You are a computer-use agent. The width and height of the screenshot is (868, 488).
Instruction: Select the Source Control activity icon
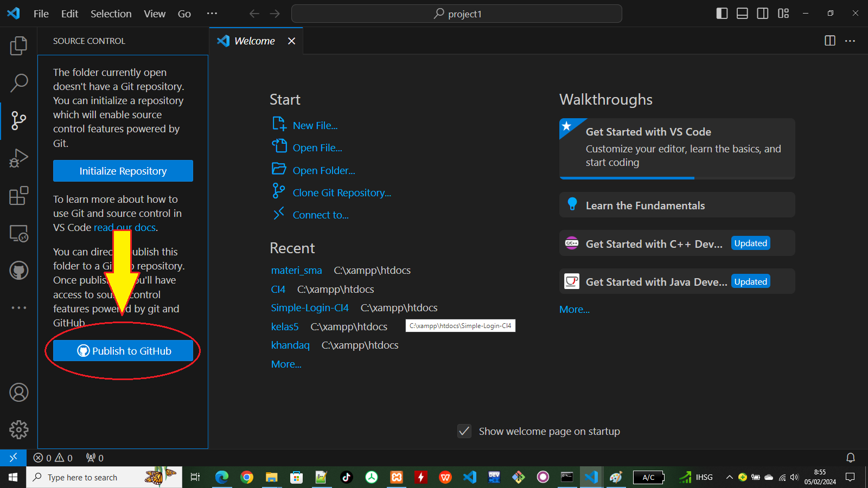click(18, 120)
